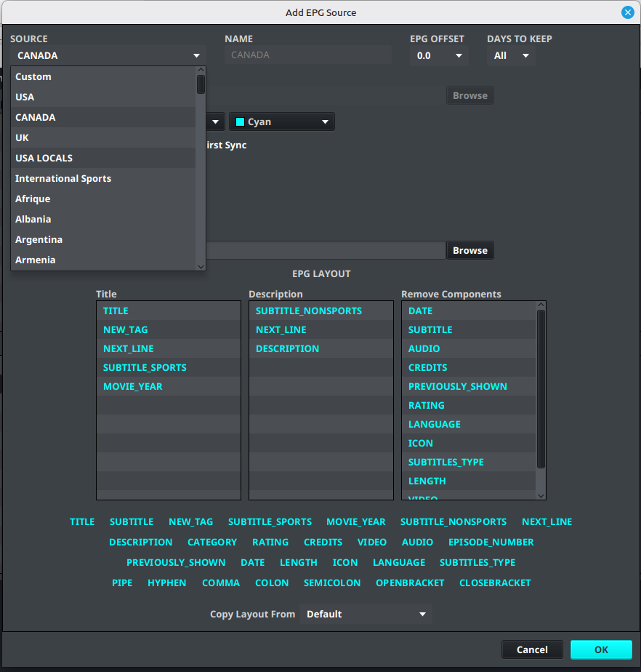Viewport: 641px width, 672px height.
Task: Click the COLON separator tag
Action: (x=272, y=583)
